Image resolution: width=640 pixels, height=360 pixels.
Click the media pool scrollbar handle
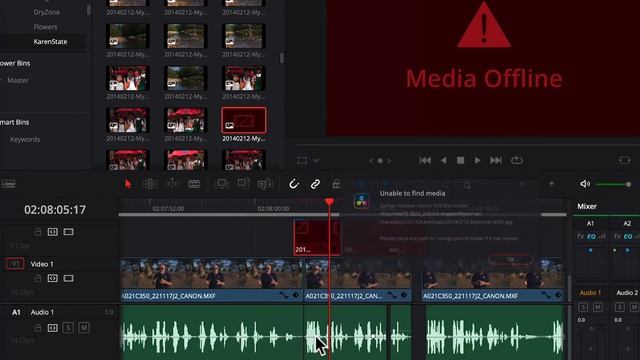coord(282,58)
